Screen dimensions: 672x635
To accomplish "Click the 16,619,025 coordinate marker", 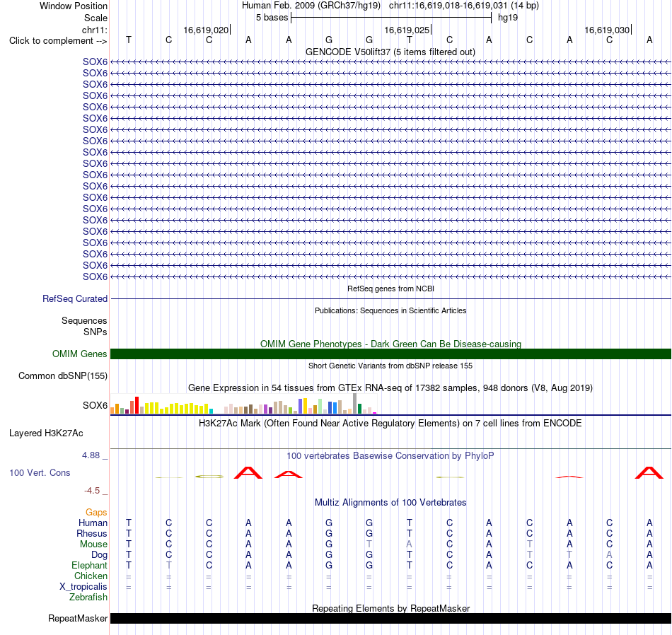I will 407,30.
